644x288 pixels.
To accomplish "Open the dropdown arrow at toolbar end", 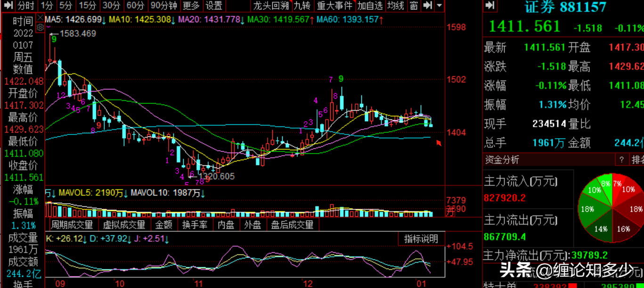I will pos(439,6).
